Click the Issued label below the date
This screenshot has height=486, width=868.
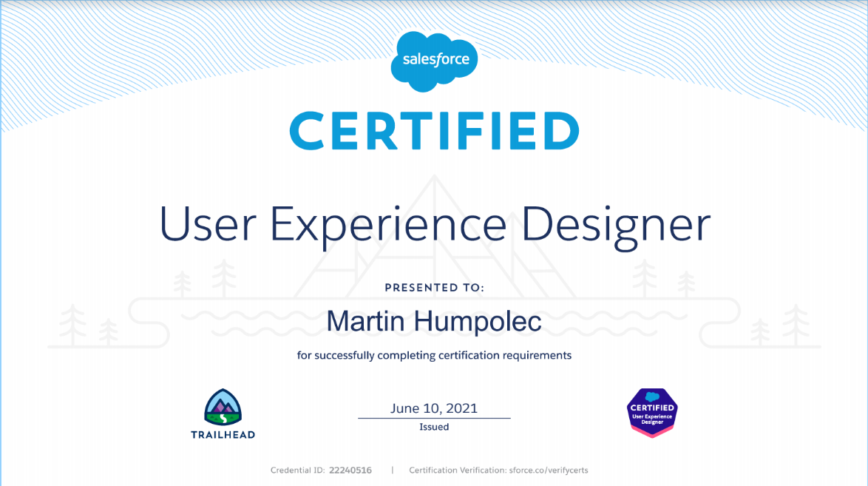point(434,427)
